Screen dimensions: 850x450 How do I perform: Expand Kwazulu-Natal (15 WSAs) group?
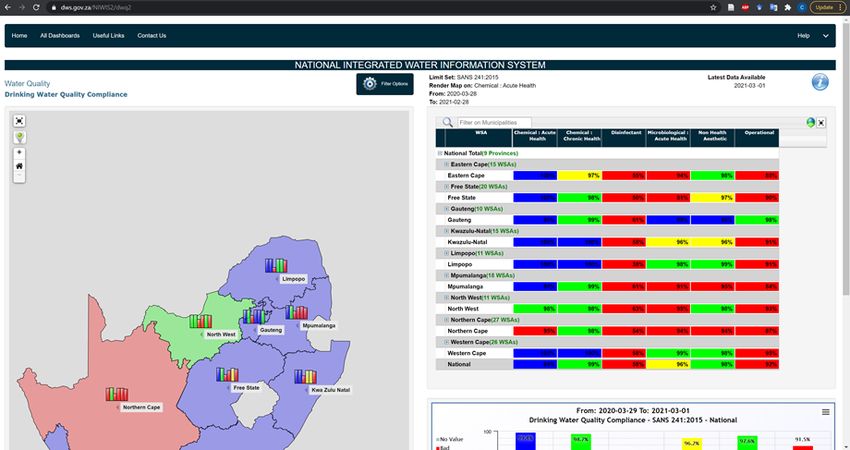tap(447, 231)
